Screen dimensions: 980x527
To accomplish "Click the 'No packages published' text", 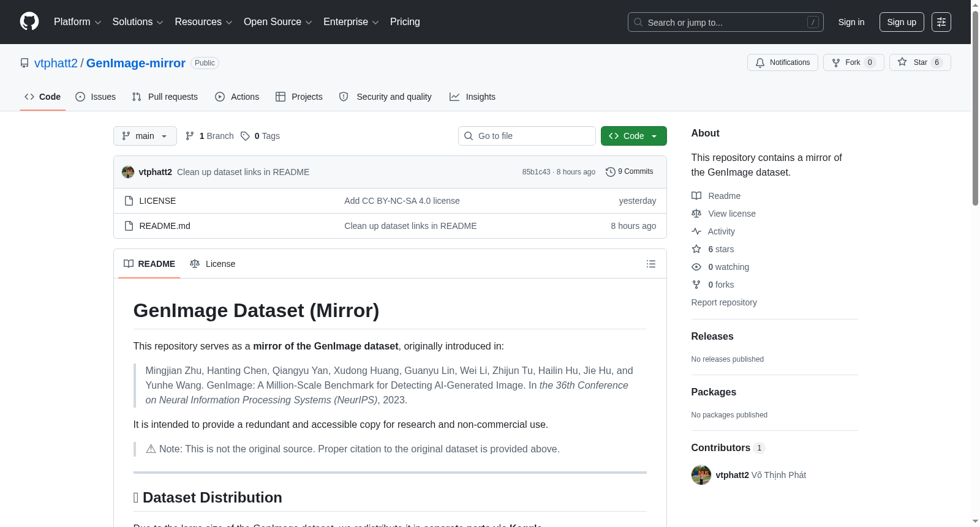I will (729, 415).
